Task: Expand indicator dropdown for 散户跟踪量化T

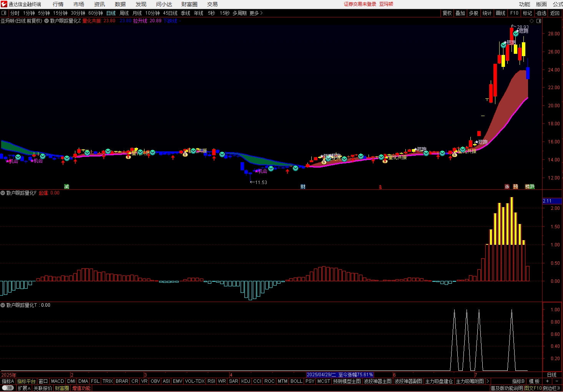Action: (3, 305)
